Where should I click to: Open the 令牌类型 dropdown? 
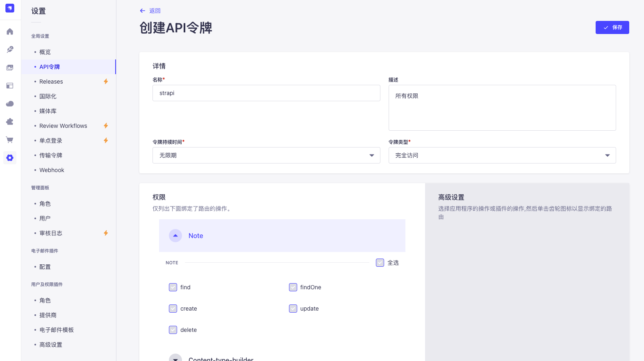click(502, 155)
